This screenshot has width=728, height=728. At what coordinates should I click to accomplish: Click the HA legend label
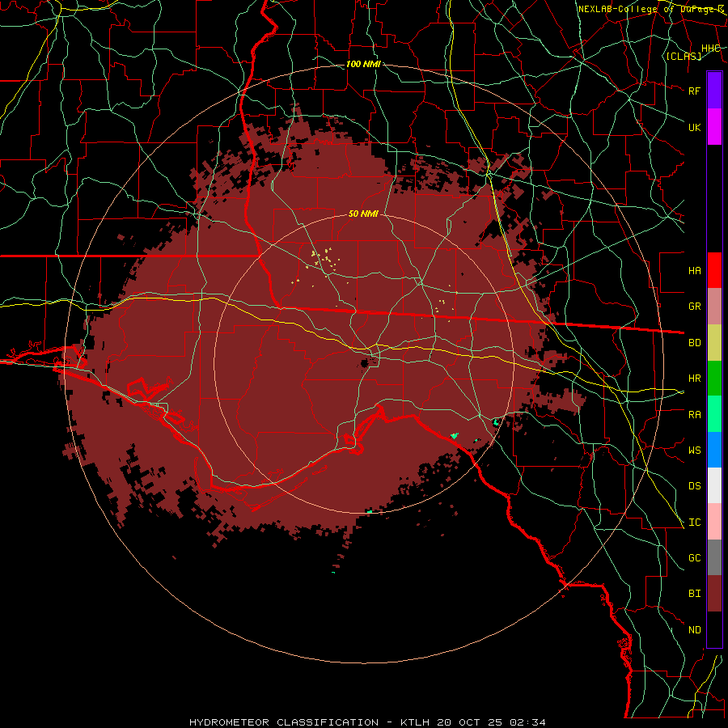[694, 270]
